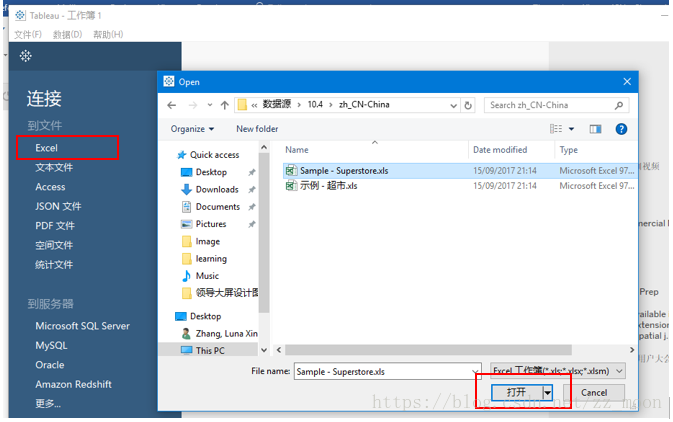Expand the File name dropdown arrow

click(x=476, y=372)
